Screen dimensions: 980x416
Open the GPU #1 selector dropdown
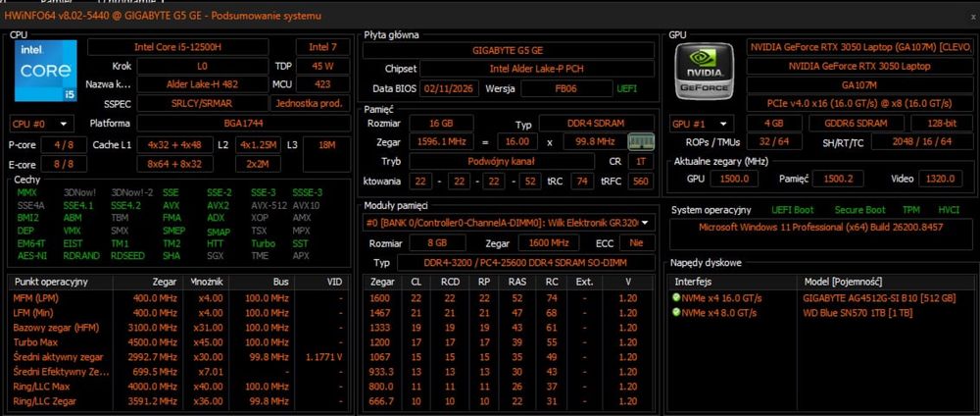[x=702, y=124]
